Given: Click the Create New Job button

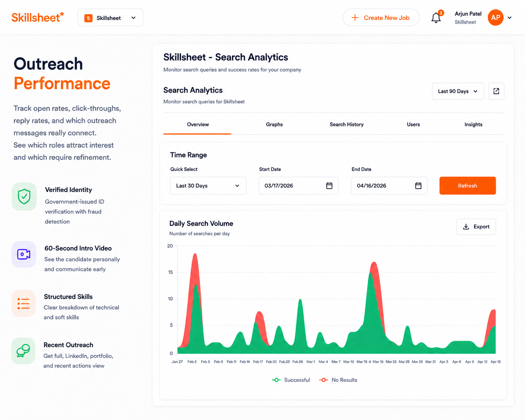Looking at the screenshot, I should (x=381, y=18).
